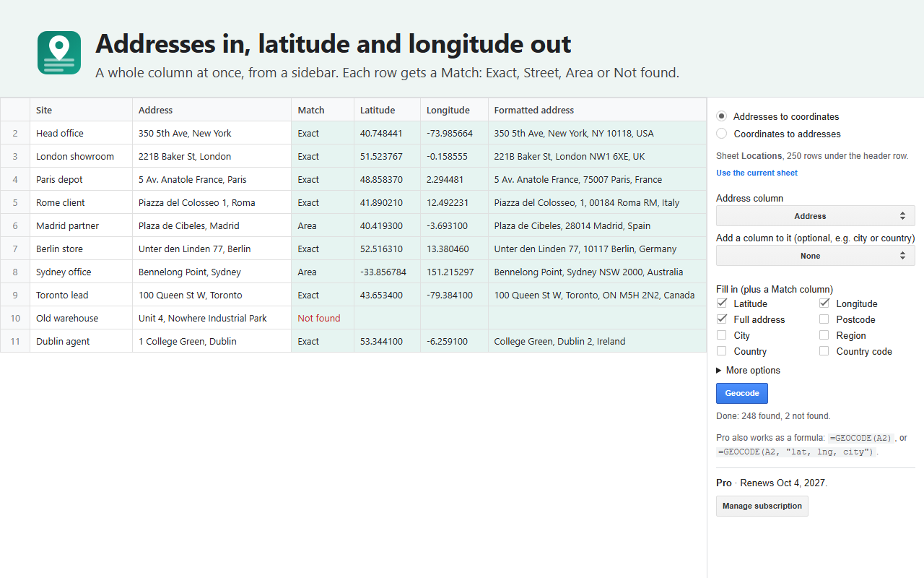Click the Paris depot cell
The width and height of the screenshot is (924, 578).
click(81, 179)
